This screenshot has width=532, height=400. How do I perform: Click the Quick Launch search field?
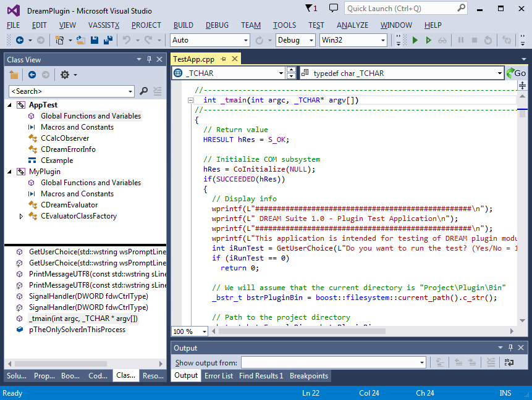click(x=401, y=8)
